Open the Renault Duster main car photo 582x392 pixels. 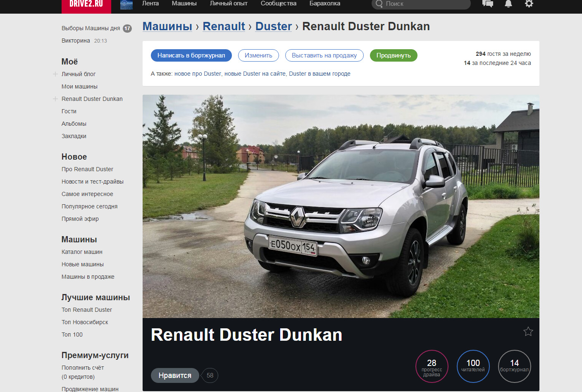pyautogui.click(x=341, y=206)
